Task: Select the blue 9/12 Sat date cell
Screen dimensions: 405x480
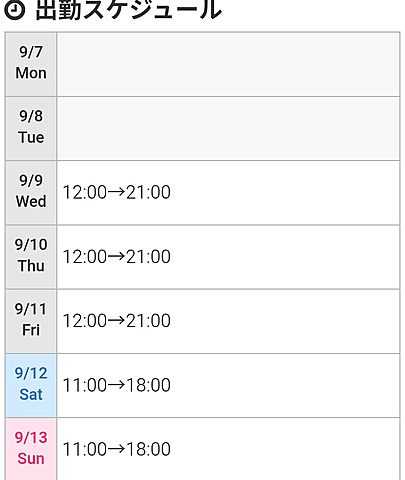Action: [31, 385]
